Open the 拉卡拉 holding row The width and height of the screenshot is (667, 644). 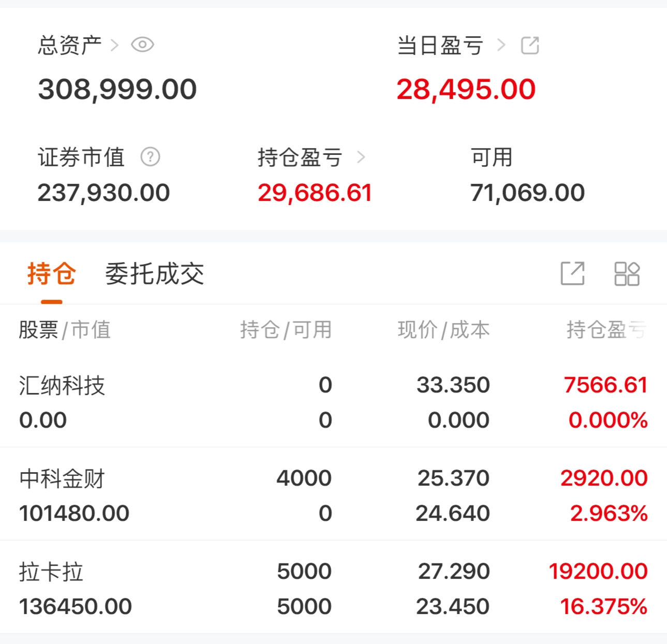point(333,588)
